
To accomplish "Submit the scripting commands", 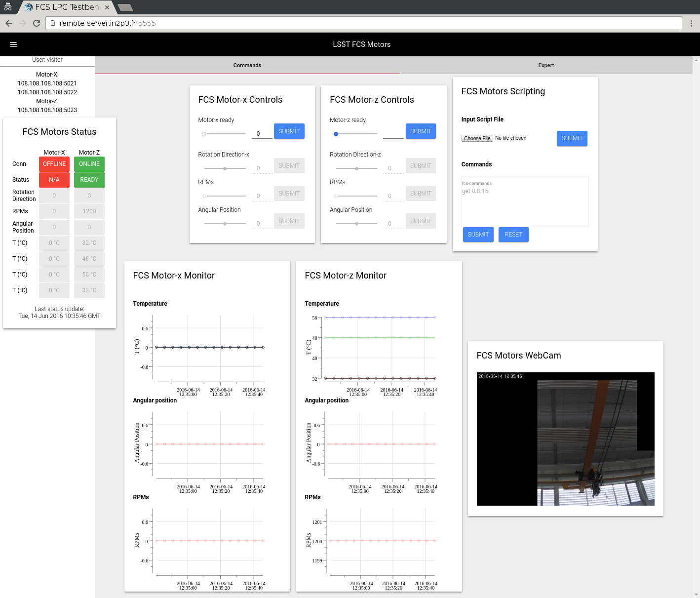I will 478,235.
